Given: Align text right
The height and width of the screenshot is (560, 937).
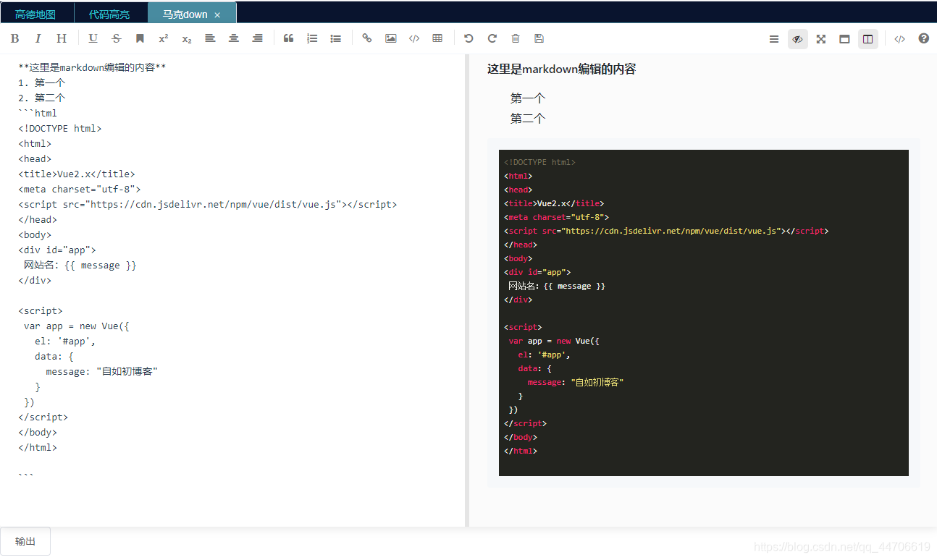Looking at the screenshot, I should pyautogui.click(x=257, y=38).
